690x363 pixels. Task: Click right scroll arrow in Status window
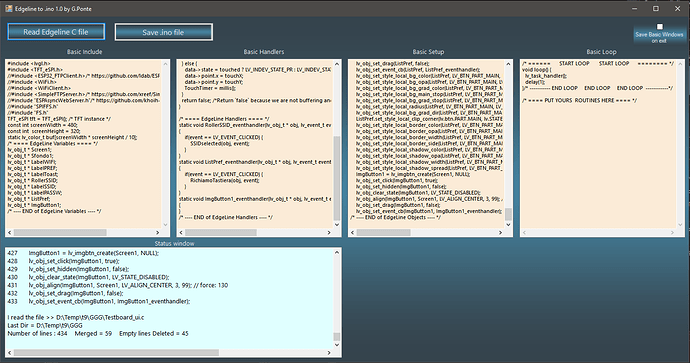329,353
